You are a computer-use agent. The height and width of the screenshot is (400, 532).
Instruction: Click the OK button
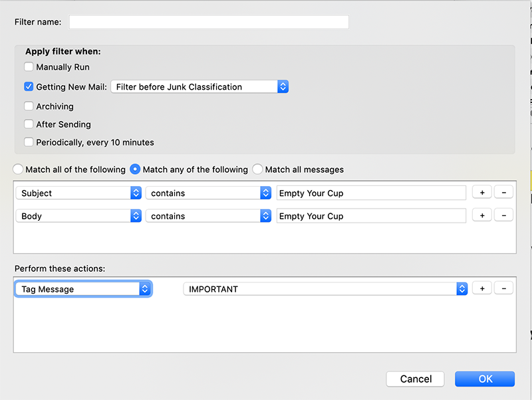point(485,379)
